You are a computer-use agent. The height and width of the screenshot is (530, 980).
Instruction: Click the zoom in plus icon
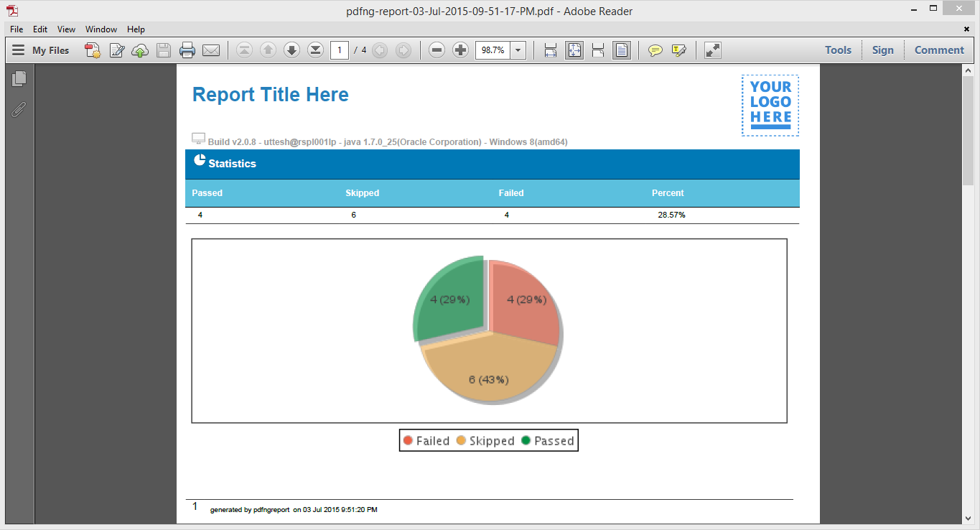pos(461,50)
